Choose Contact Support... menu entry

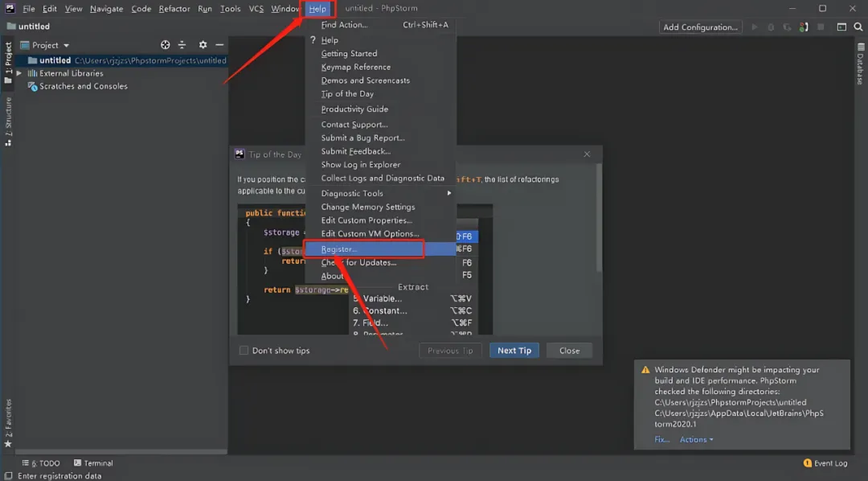click(x=380, y=125)
